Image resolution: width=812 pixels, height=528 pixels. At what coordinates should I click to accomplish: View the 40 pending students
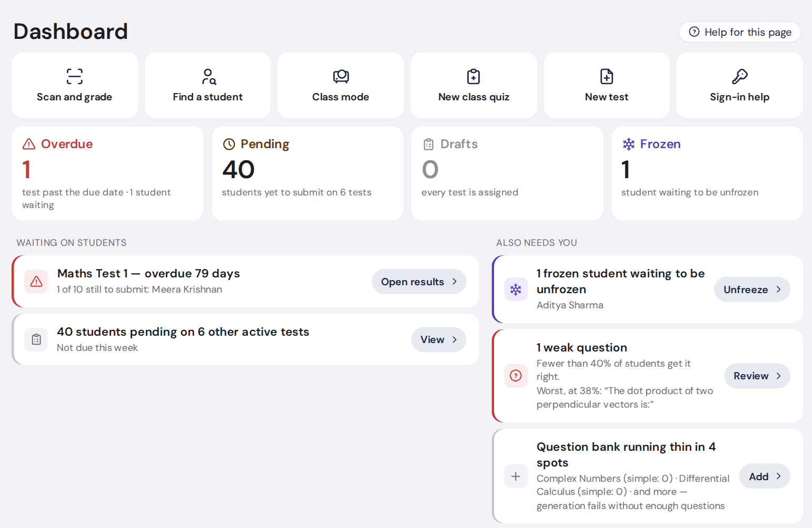coord(438,339)
